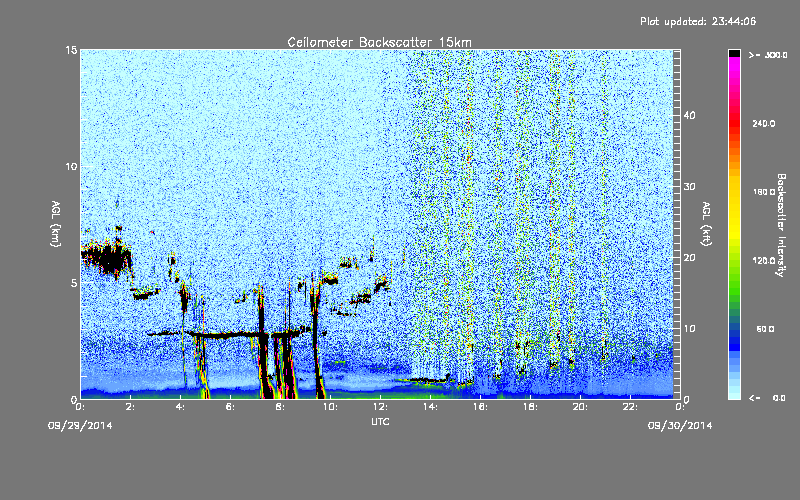This screenshot has width=800, height=500.
Task: Click the "UTC" x-axis label
Action: pos(380,421)
